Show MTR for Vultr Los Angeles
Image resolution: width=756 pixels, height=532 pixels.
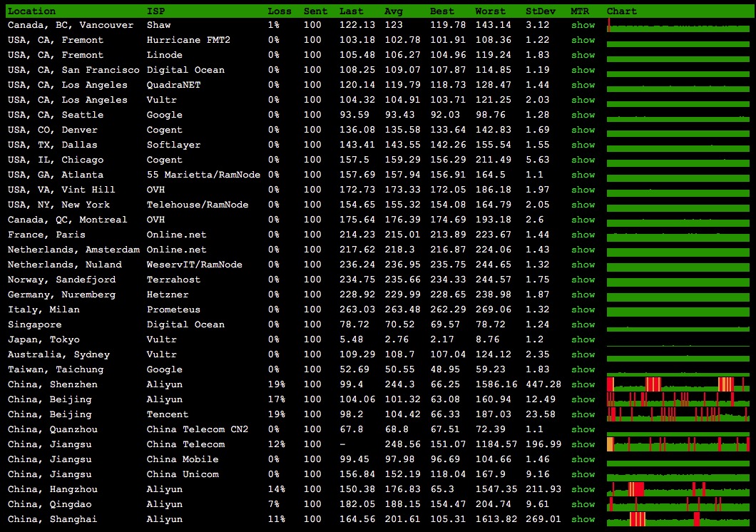point(583,100)
